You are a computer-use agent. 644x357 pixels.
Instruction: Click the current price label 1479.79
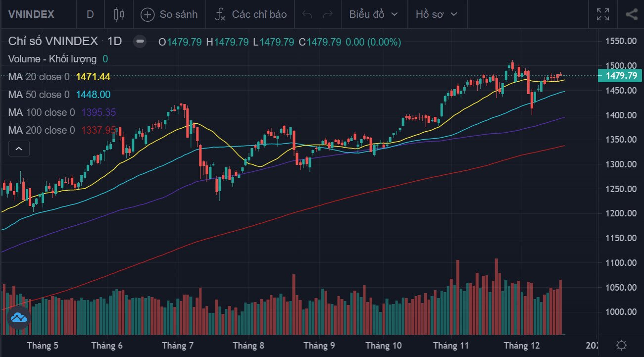click(621, 76)
